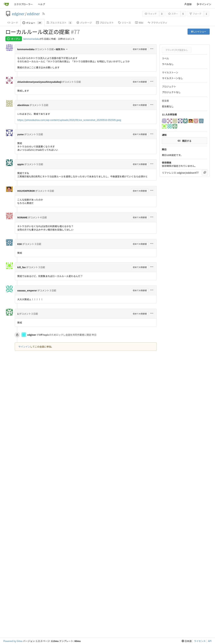Open the johosokuhou.com screenshot link

point(69,120)
